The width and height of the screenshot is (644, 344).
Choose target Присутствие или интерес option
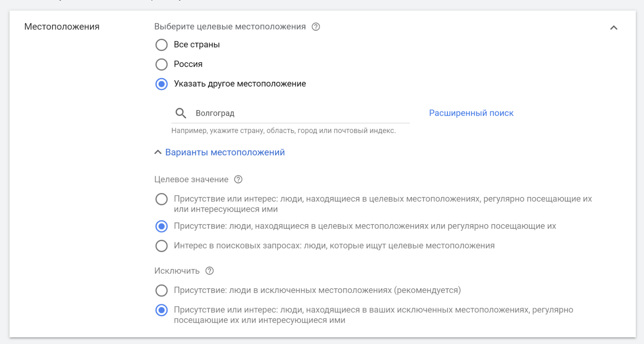[161, 199]
